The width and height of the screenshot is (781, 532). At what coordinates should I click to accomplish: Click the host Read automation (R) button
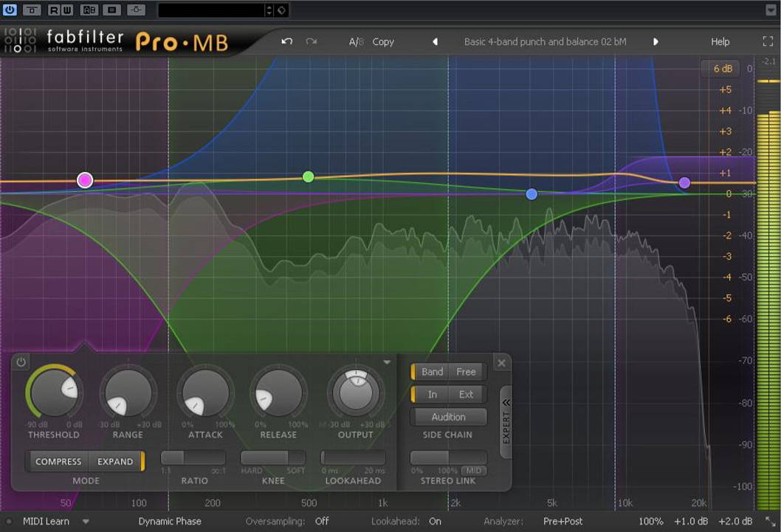[55, 10]
